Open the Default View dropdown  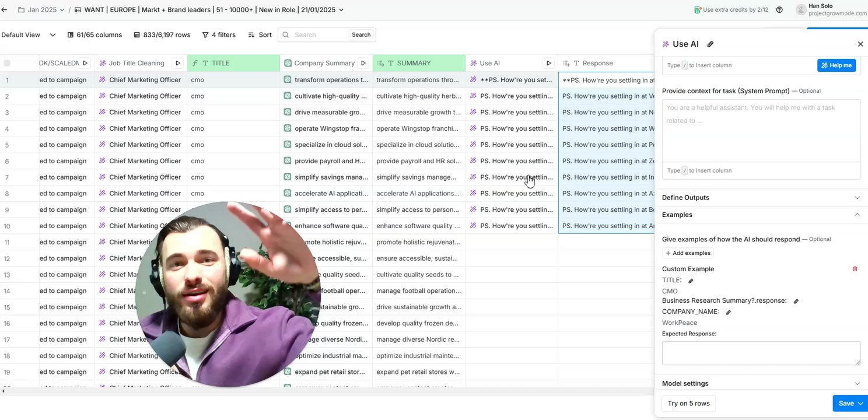point(29,35)
